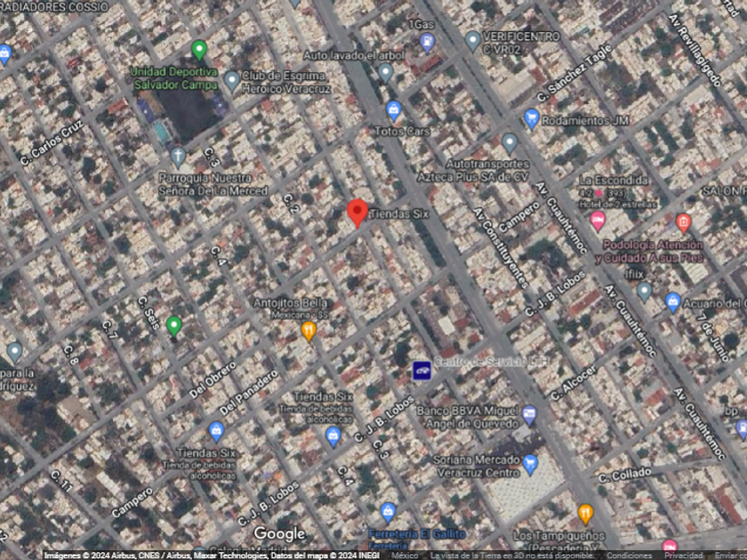
Task: Select the Acuario shopping pin
Action: click(x=672, y=303)
